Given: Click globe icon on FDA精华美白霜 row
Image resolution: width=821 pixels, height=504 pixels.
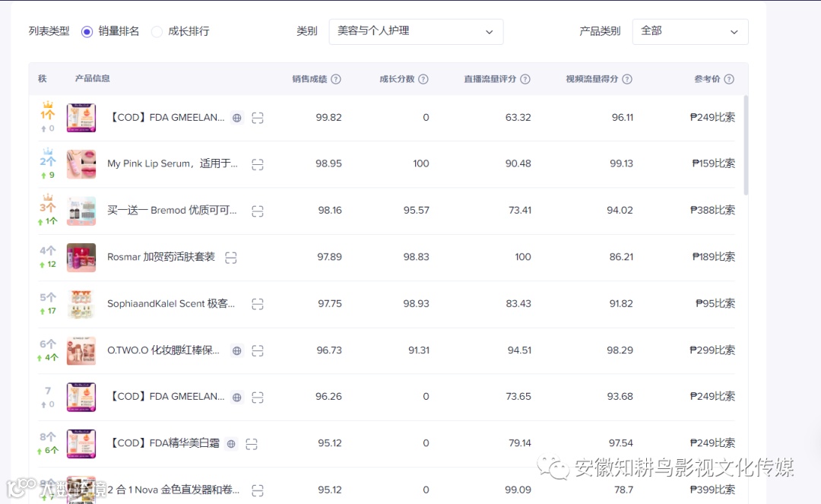Looking at the screenshot, I should point(231,444).
